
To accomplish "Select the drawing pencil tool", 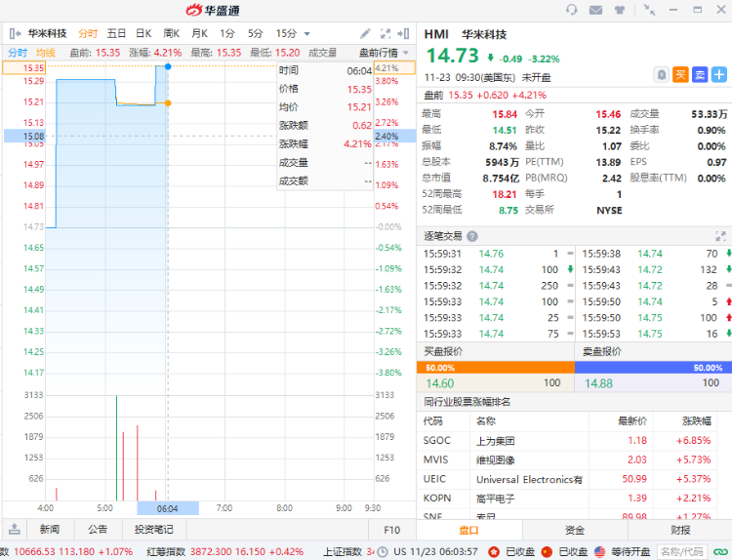I will [365, 33].
